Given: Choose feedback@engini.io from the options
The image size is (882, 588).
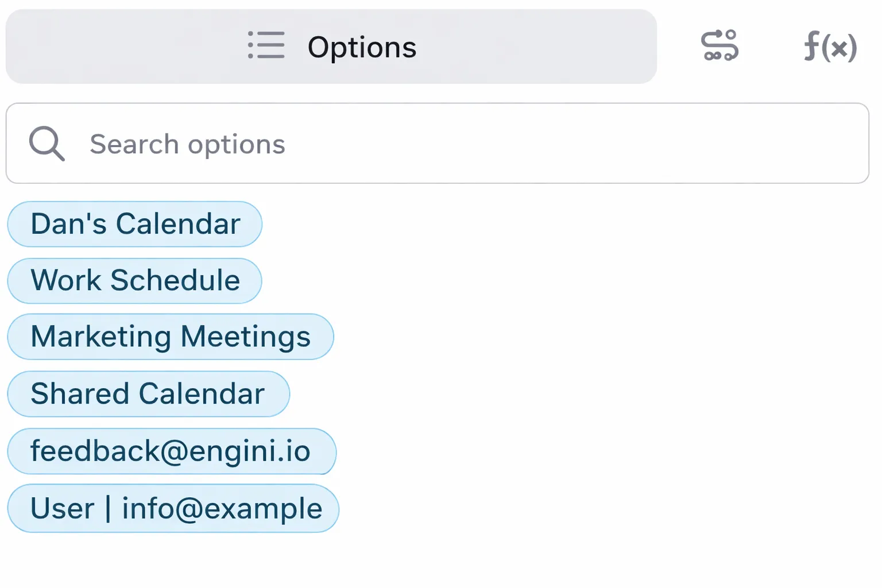Looking at the screenshot, I should click(172, 451).
